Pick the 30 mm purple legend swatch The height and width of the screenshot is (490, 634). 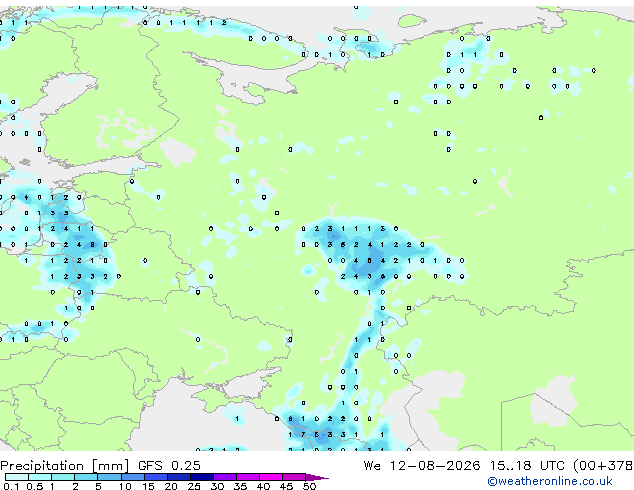[225, 477]
